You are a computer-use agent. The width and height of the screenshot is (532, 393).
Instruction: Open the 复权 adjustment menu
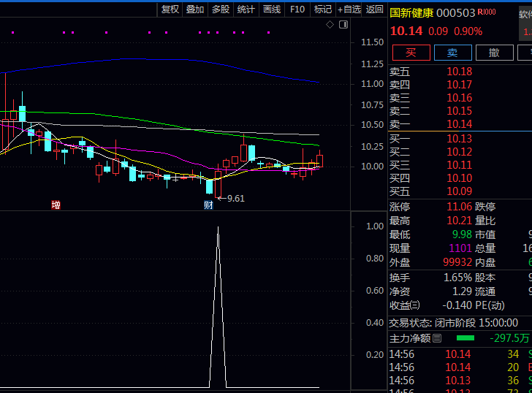point(170,9)
